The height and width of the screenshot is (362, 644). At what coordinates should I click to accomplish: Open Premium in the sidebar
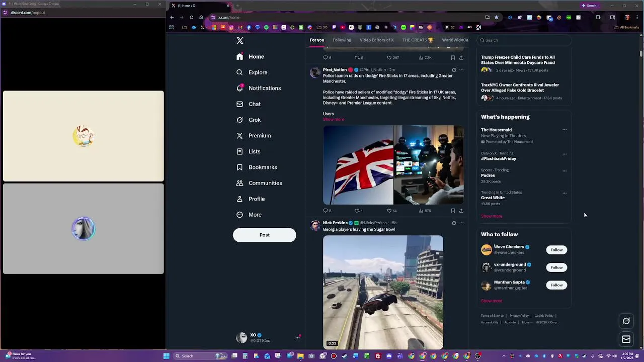coord(254,136)
